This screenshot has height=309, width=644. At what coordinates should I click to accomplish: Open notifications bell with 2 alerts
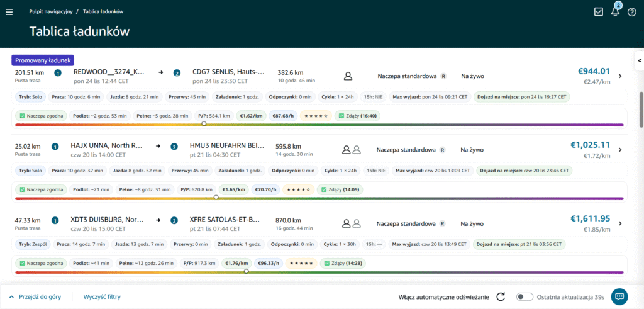pyautogui.click(x=615, y=11)
